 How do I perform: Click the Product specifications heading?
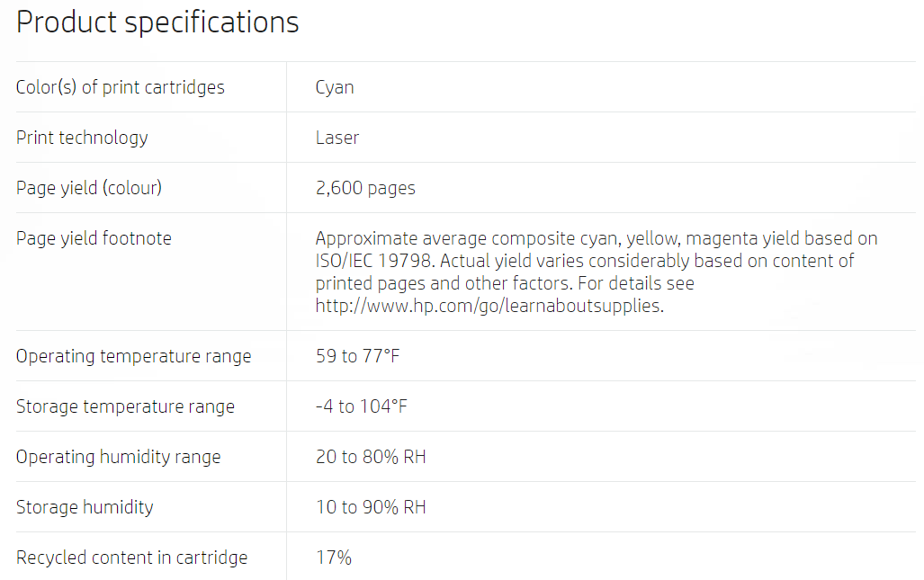click(x=157, y=23)
